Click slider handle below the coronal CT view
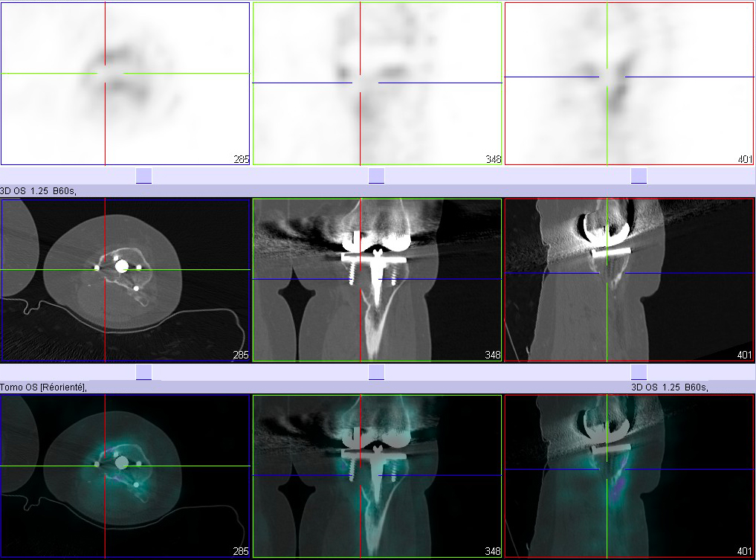Viewport: 756px width, 560px height. 377,372
